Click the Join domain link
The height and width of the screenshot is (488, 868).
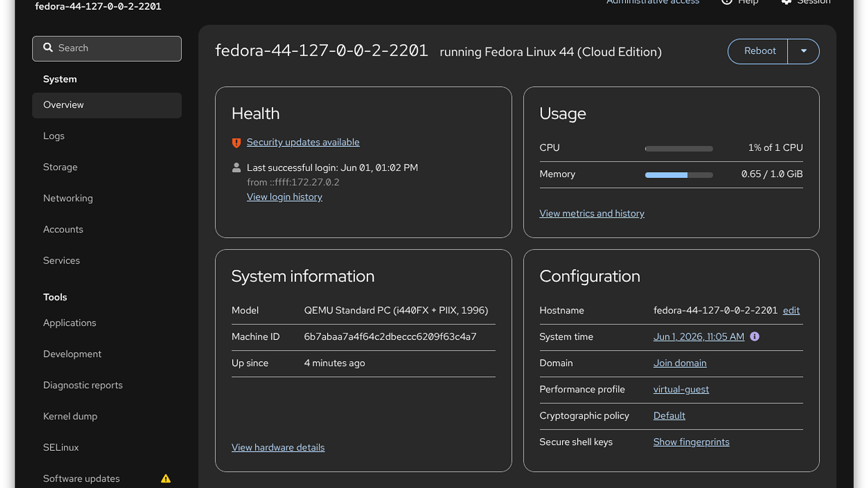pos(680,363)
